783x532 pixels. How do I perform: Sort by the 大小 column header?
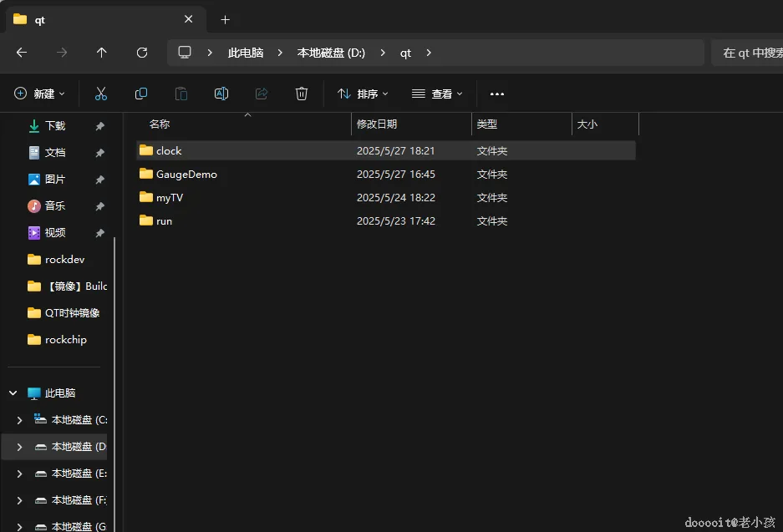[587, 124]
